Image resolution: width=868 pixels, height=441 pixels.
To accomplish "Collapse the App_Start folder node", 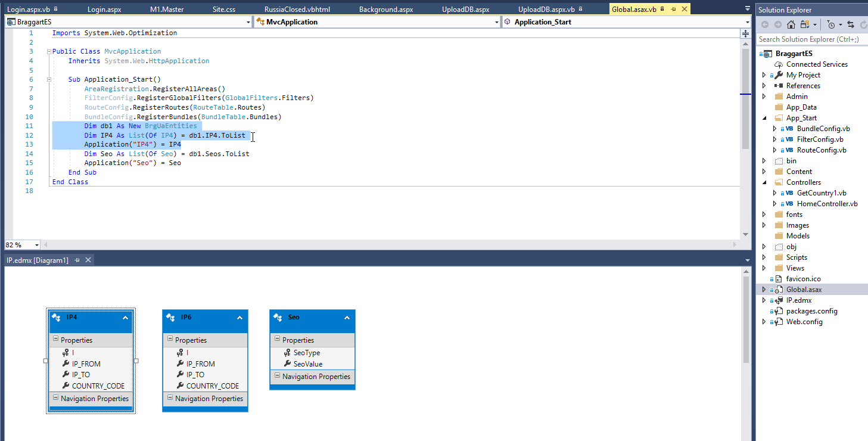I will coord(764,118).
